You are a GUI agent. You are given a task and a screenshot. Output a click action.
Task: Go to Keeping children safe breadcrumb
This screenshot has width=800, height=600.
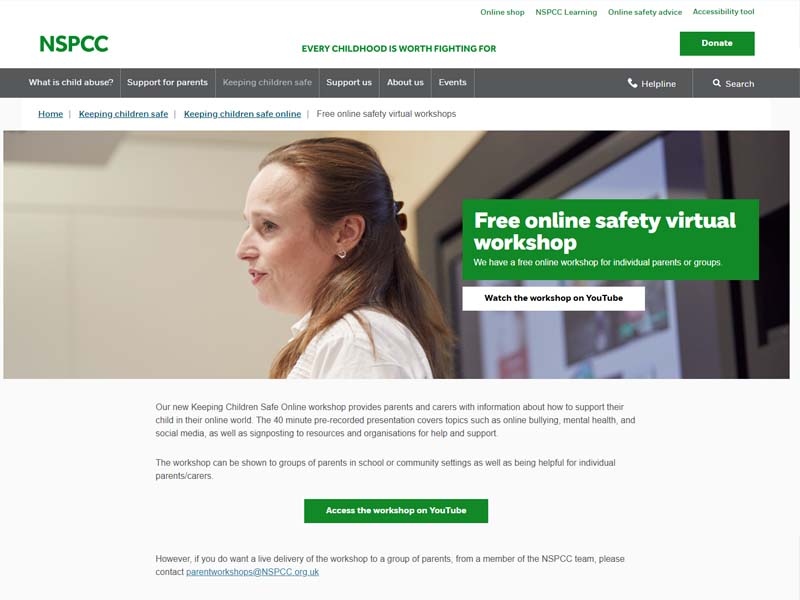pyautogui.click(x=123, y=114)
